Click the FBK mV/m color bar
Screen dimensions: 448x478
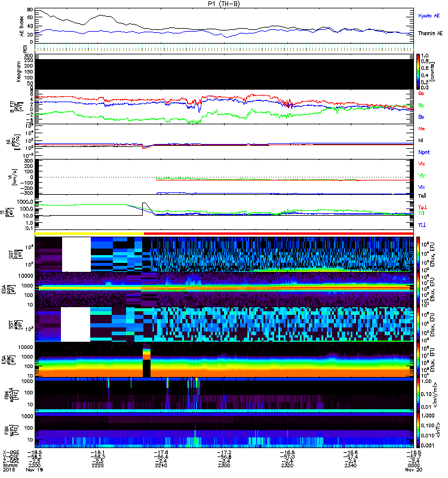(418, 395)
